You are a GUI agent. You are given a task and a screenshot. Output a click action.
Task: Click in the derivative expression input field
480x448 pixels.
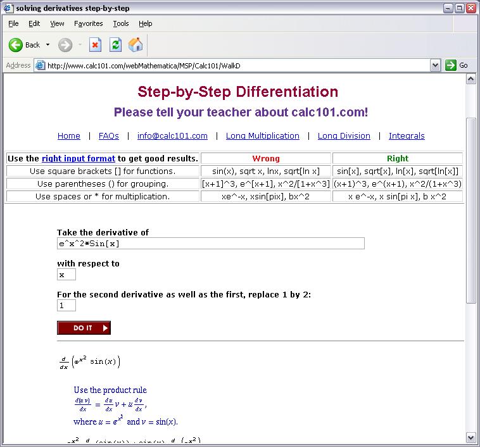[x=211, y=244]
